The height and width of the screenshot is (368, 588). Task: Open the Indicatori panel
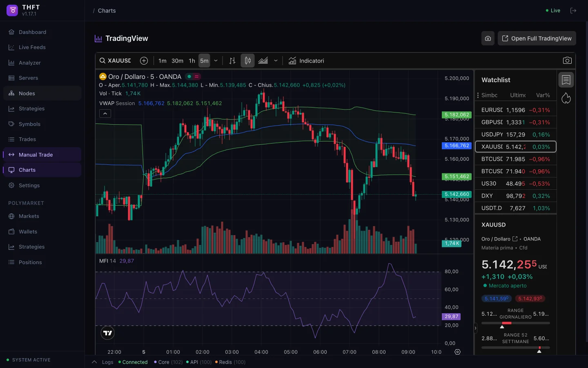click(x=306, y=61)
